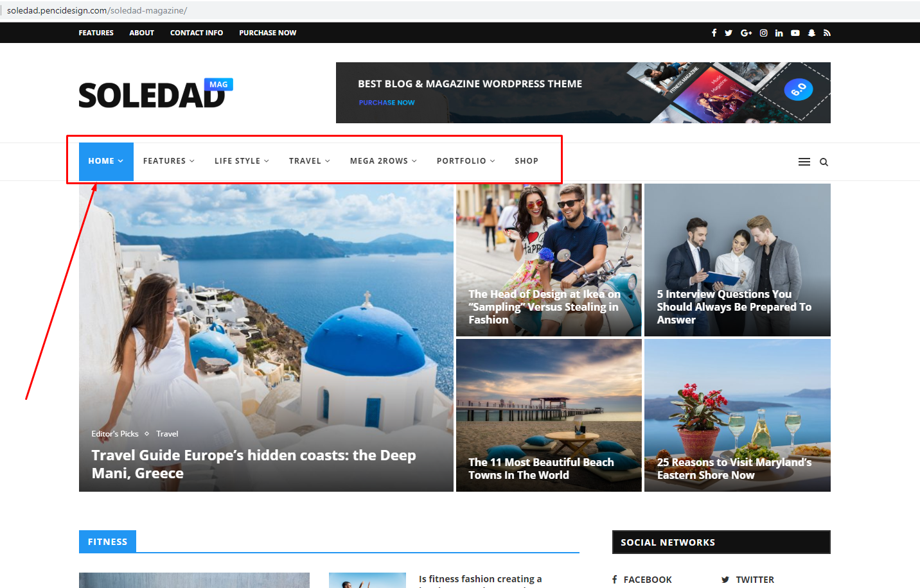The width and height of the screenshot is (920, 588).
Task: Open the Snapchat icon in top bar
Action: (811, 33)
